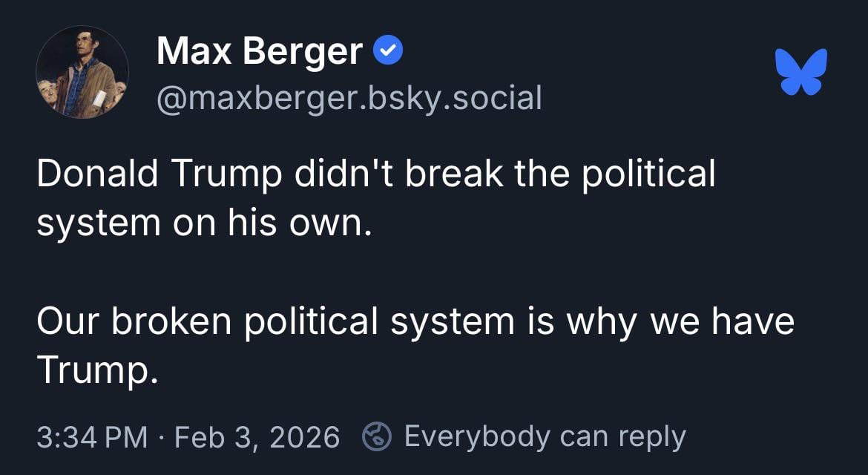The image size is (868, 475).
Task: Click the final word "Trump." in post
Action: coord(97,369)
